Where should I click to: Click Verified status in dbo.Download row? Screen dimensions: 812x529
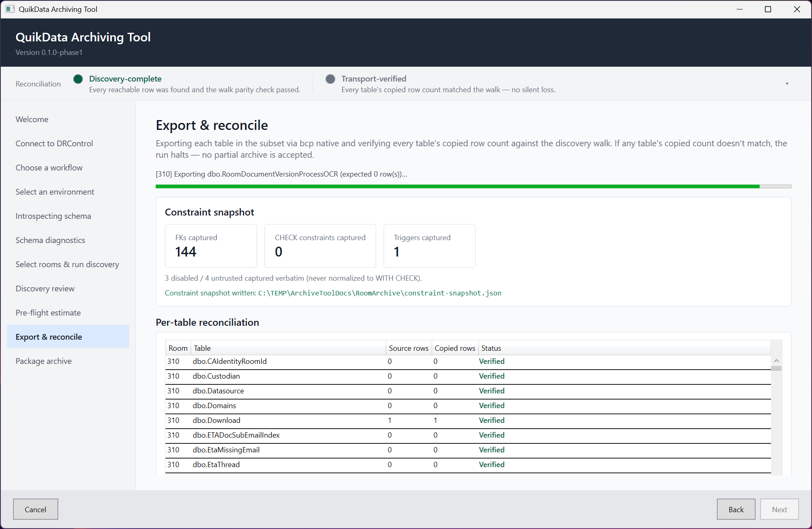(x=492, y=420)
